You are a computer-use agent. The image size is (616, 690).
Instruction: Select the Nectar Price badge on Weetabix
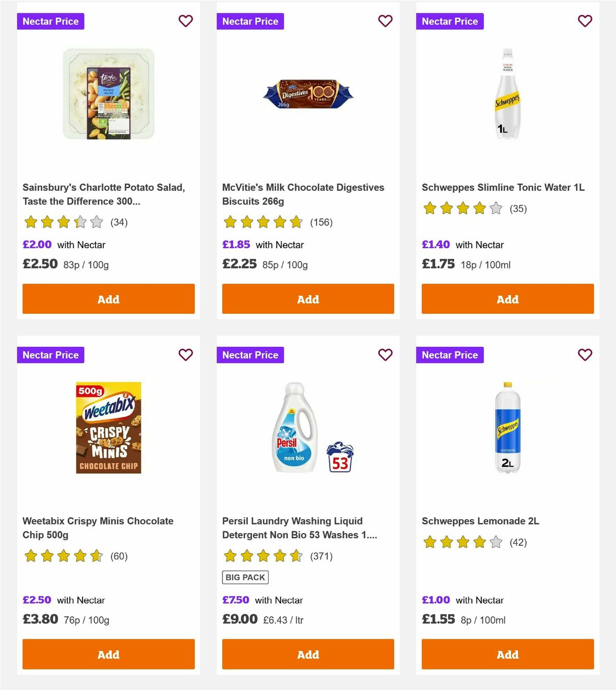(50, 354)
